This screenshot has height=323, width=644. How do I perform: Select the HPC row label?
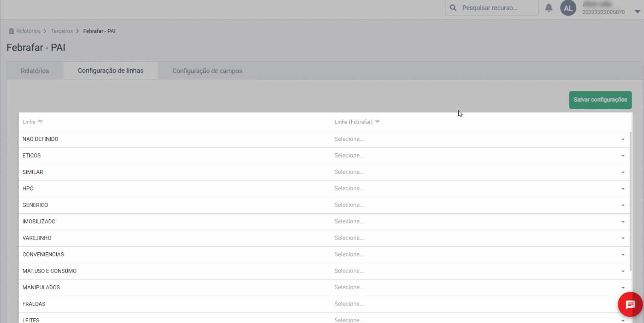(28, 188)
